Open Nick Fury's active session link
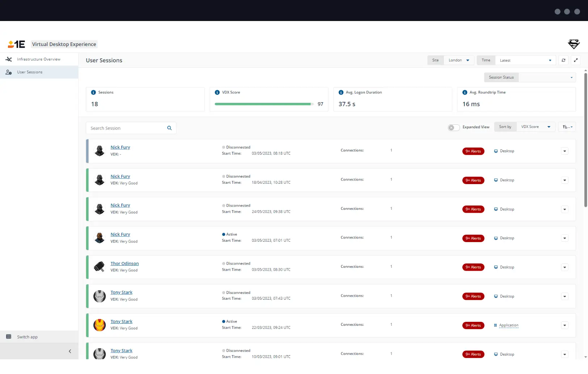The height and width of the screenshot is (374, 588). (120, 234)
